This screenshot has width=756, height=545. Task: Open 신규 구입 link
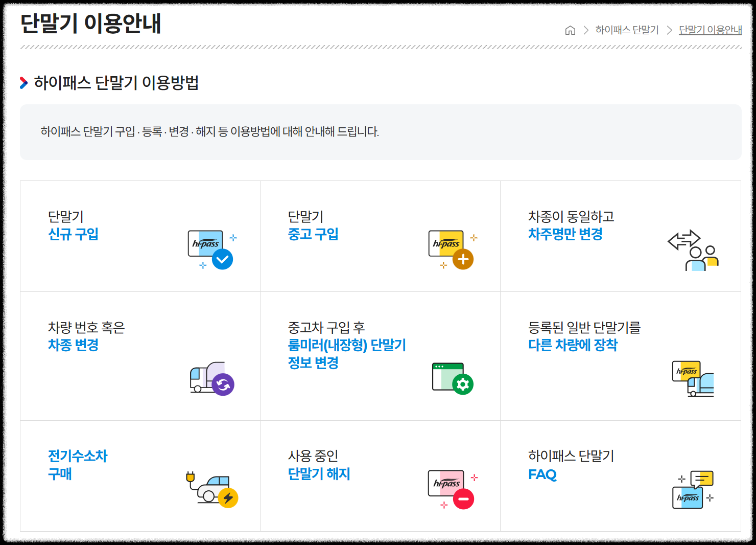coord(73,234)
